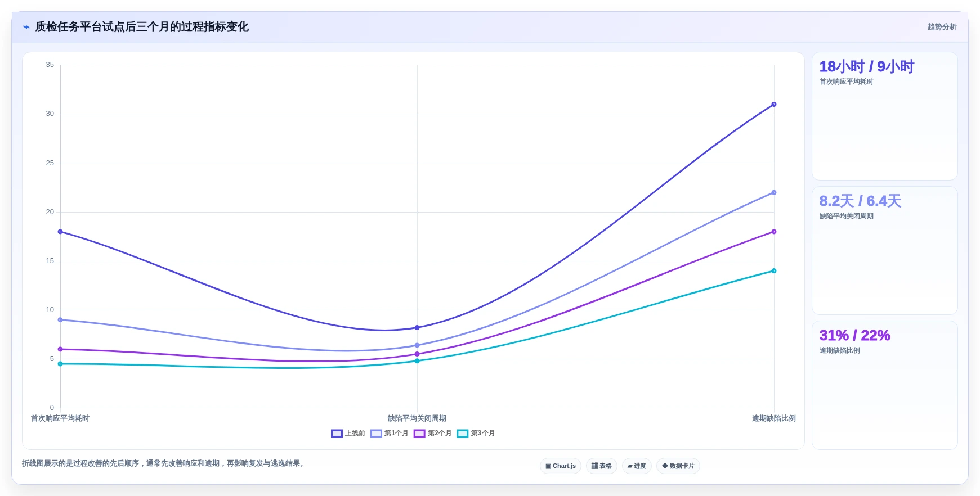Image resolution: width=980 pixels, height=496 pixels.
Task: Click the 上线前 point at 逾期缺陷比例 (31)
Action: (x=774, y=105)
